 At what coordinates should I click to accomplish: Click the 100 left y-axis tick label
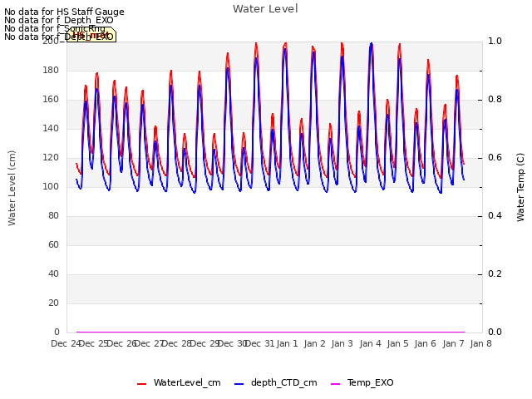[x=51, y=186]
